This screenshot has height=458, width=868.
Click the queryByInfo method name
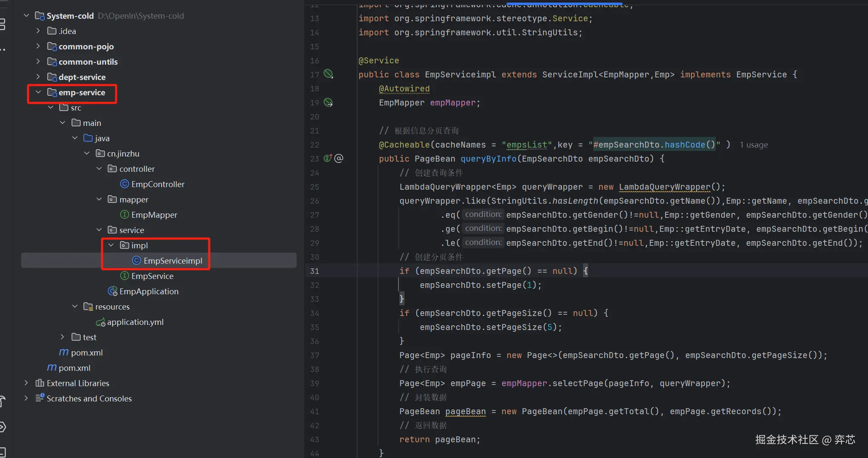click(488, 159)
